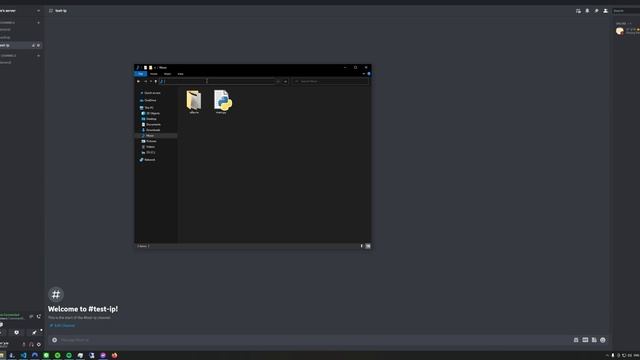Open the Threads icon in Discord header
The height and width of the screenshot is (360, 640).
(578, 11)
